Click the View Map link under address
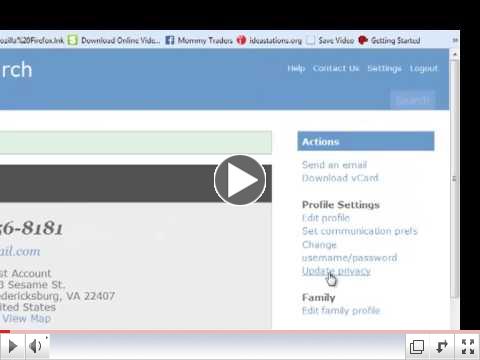480x360 pixels. [x=27, y=318]
